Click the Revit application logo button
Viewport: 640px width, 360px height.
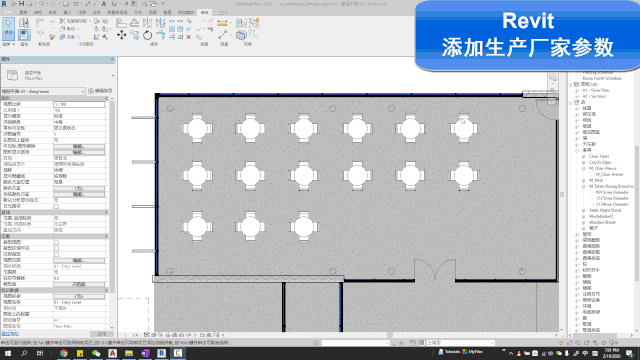point(4,4)
